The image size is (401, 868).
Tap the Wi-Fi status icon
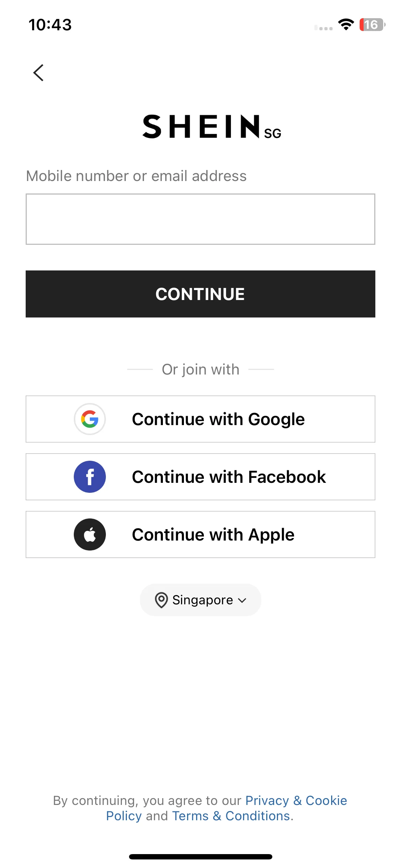(x=346, y=25)
